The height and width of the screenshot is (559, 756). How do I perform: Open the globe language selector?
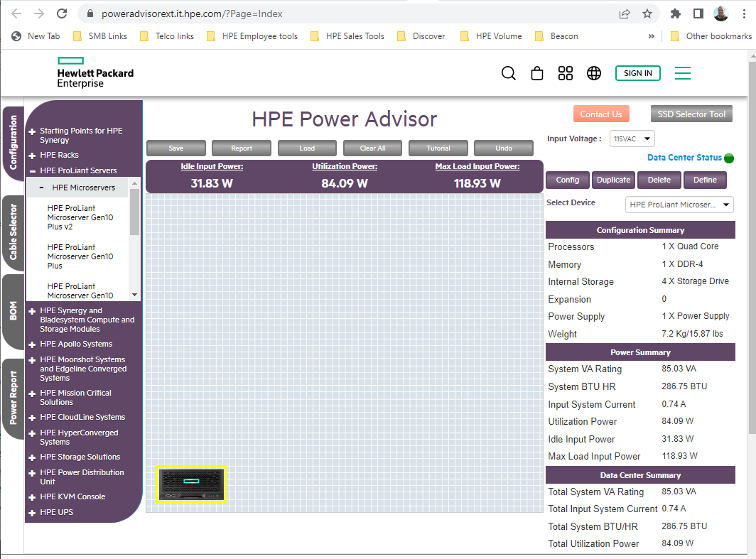tap(593, 73)
